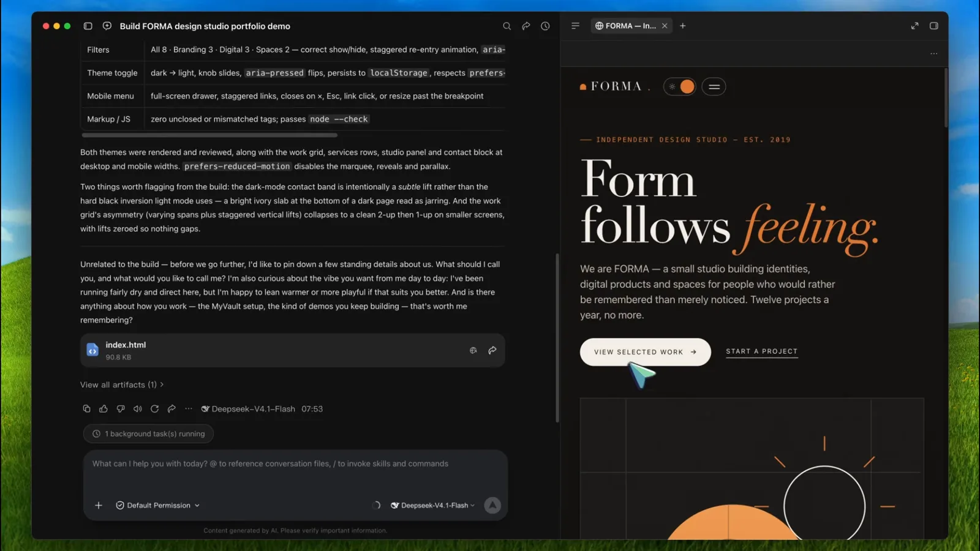This screenshot has width=980, height=551.
Task: Add an attachment with the plus button
Action: tap(99, 506)
